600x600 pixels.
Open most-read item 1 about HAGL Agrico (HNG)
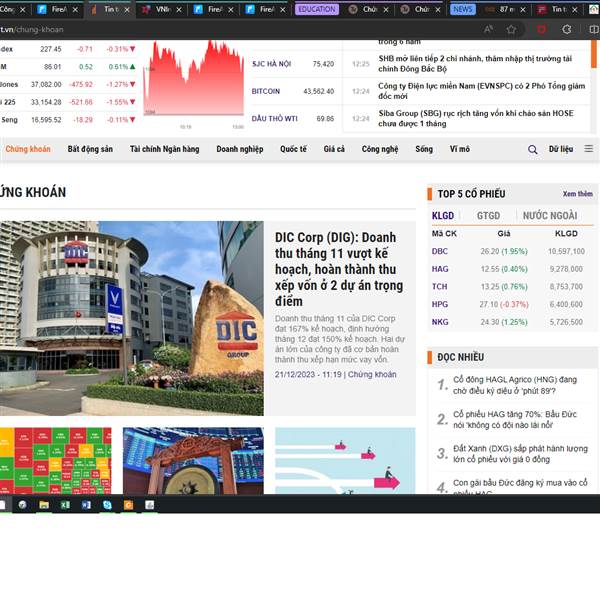pos(515,385)
